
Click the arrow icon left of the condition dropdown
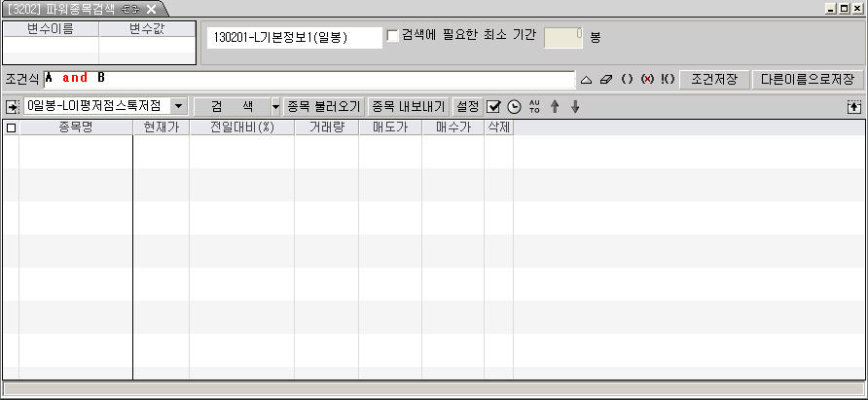12,106
